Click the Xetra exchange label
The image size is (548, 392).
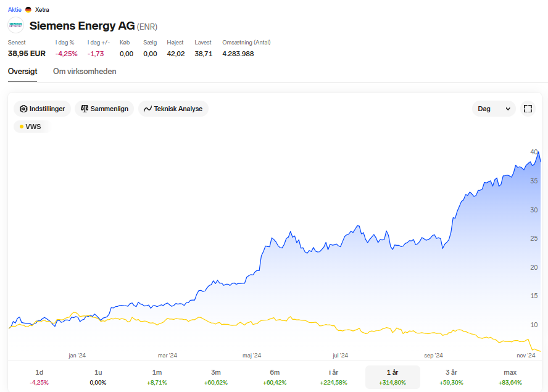[42, 10]
